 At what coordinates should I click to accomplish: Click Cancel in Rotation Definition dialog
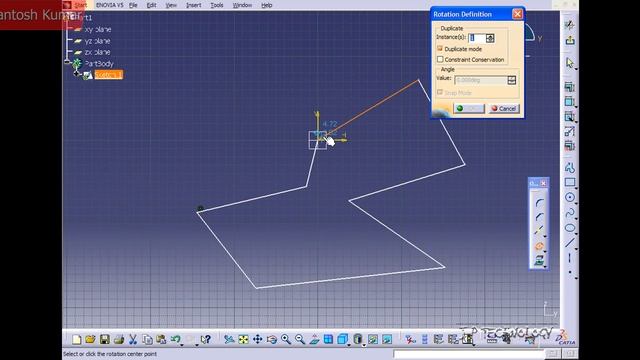point(504,108)
